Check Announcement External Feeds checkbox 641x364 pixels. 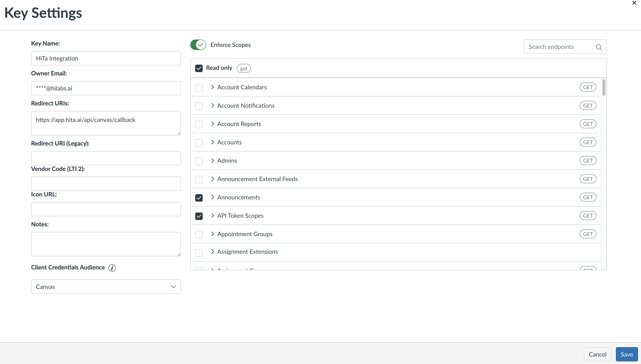pos(199,179)
